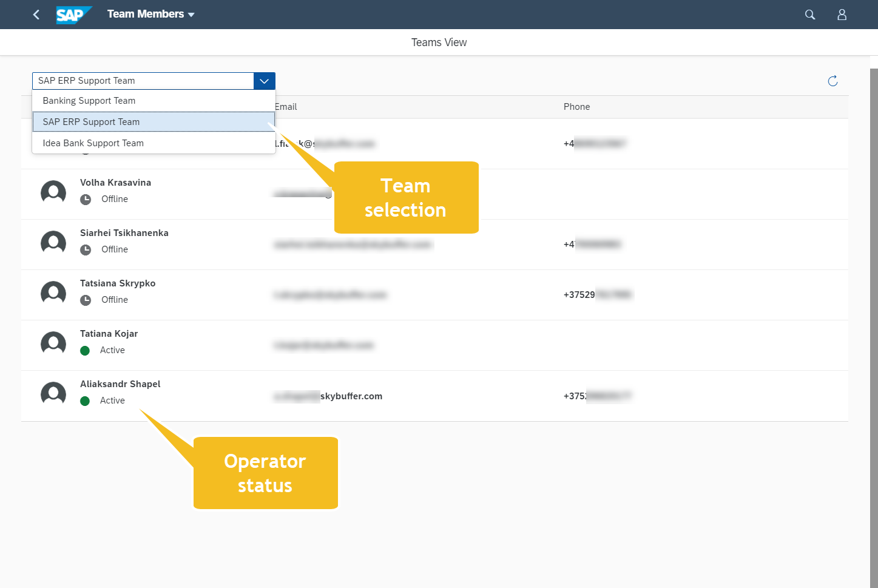Viewport: 878px width, 588px height.
Task: Click the SAP logo
Action: (x=74, y=15)
